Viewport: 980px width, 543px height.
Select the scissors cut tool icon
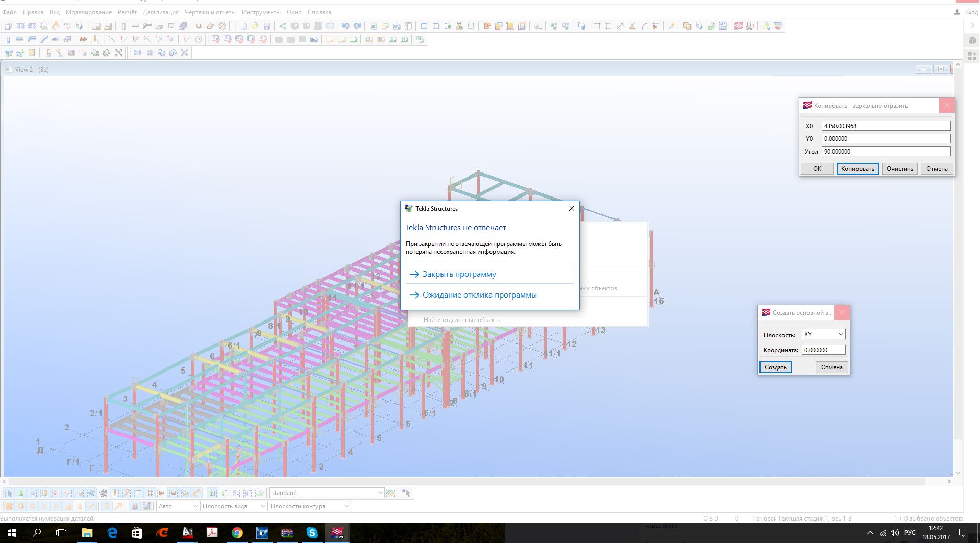pyautogui.click(x=459, y=26)
